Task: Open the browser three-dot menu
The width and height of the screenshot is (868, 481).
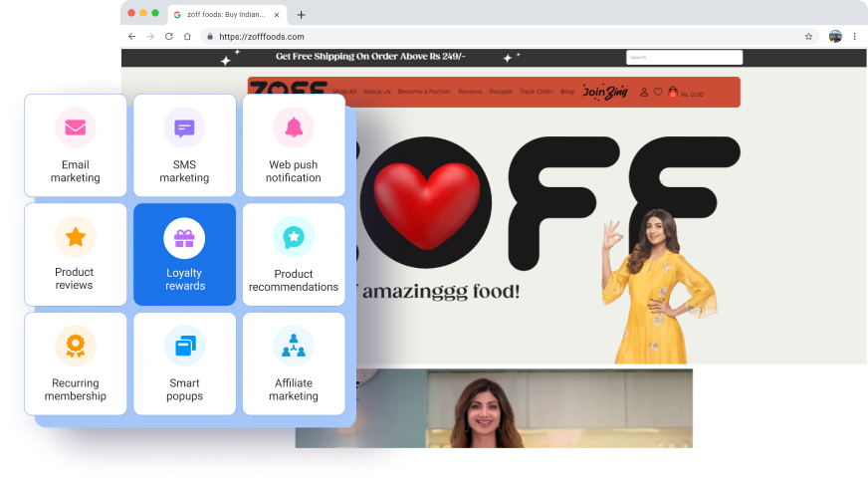Action: pyautogui.click(x=855, y=37)
